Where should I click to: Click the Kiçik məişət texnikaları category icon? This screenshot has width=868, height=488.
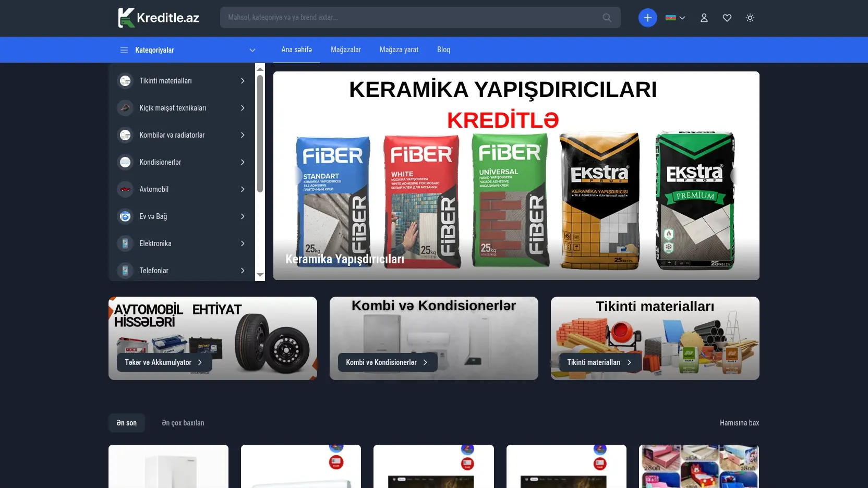(125, 108)
